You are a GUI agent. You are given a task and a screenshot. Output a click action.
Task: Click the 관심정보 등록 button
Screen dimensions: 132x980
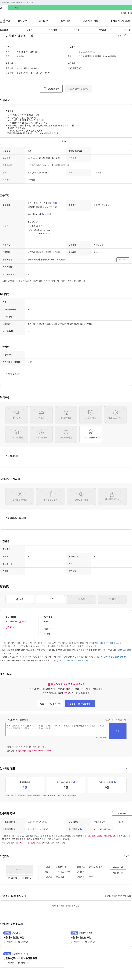51,89
